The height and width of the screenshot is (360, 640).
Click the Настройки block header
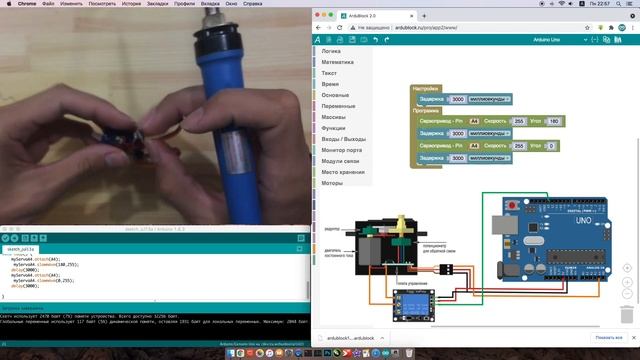click(x=425, y=89)
